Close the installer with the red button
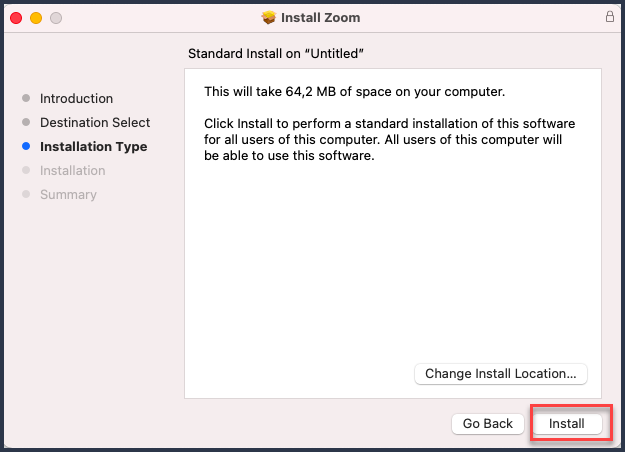This screenshot has width=625, height=452. pos(16,18)
